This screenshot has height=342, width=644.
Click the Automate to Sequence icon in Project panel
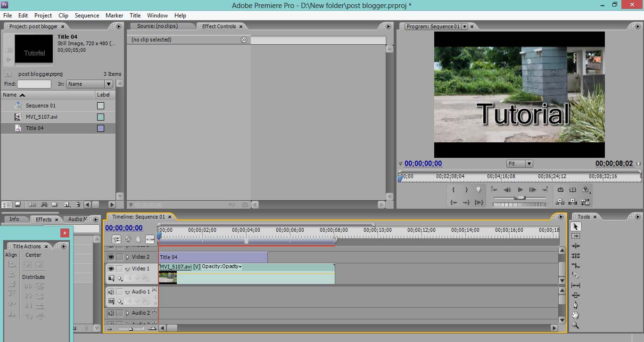(33, 204)
